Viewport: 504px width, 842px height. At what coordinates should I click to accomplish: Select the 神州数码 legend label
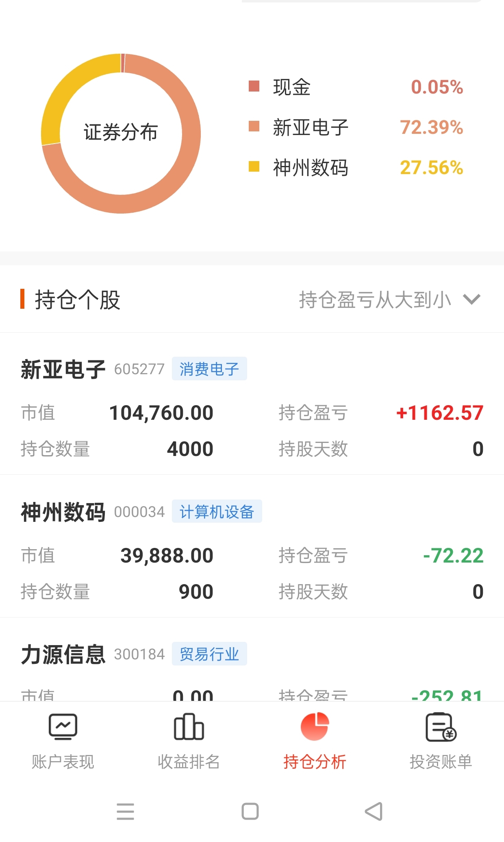[x=311, y=168]
